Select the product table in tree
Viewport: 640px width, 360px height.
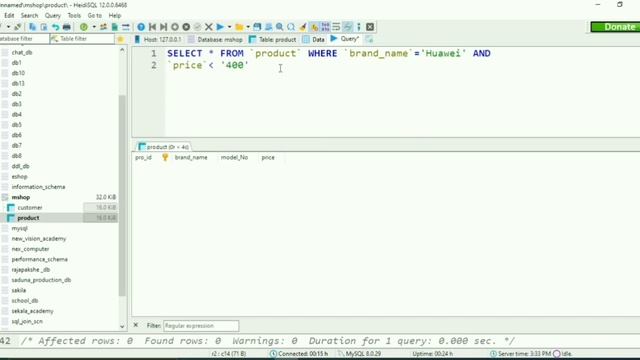point(28,218)
